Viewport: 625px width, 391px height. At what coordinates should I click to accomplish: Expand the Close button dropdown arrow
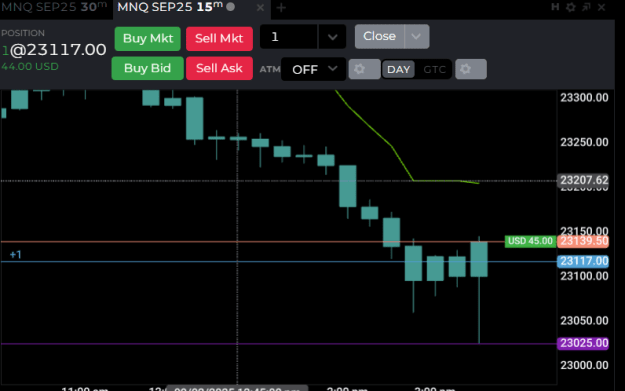417,36
